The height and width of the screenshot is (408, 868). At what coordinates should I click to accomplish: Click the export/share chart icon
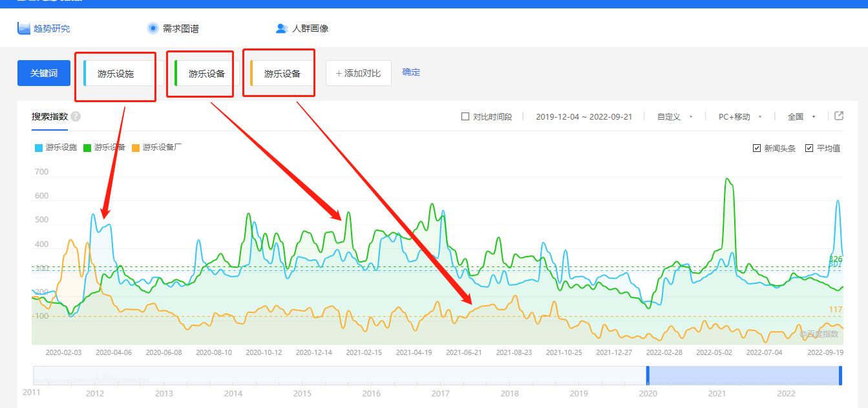(x=839, y=116)
